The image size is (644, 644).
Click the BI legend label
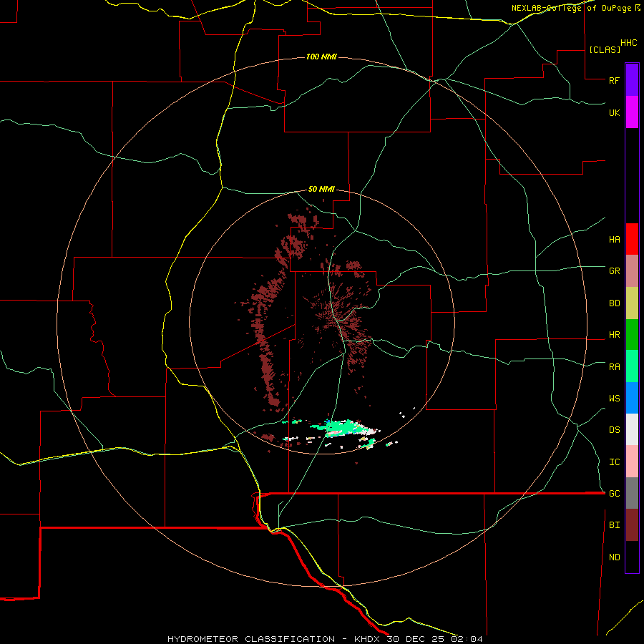(614, 525)
